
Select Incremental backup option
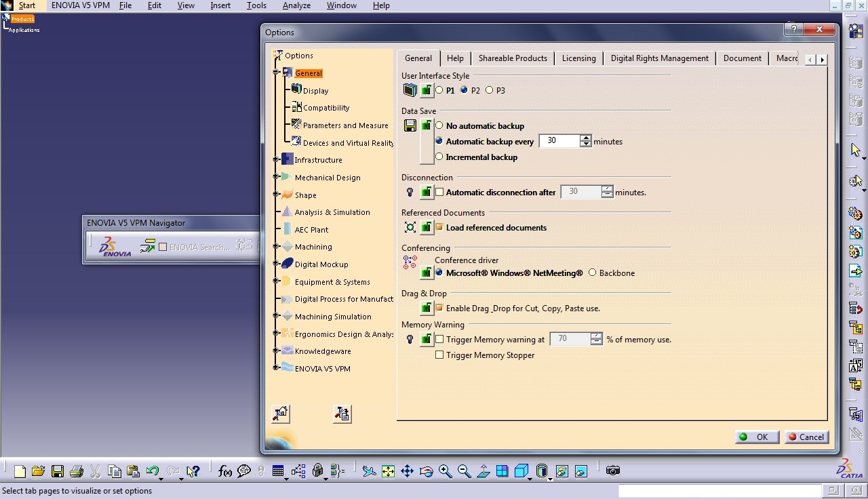click(439, 157)
